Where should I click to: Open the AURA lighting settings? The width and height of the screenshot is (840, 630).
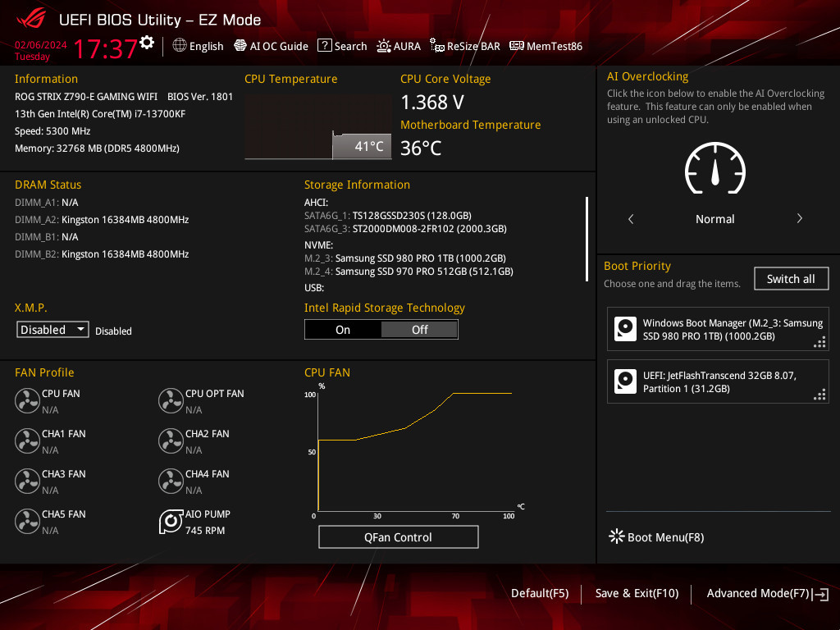point(399,46)
